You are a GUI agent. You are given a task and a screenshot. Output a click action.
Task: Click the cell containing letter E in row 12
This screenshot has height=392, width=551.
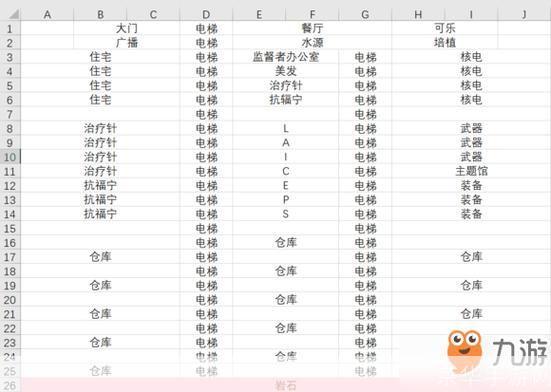click(285, 186)
